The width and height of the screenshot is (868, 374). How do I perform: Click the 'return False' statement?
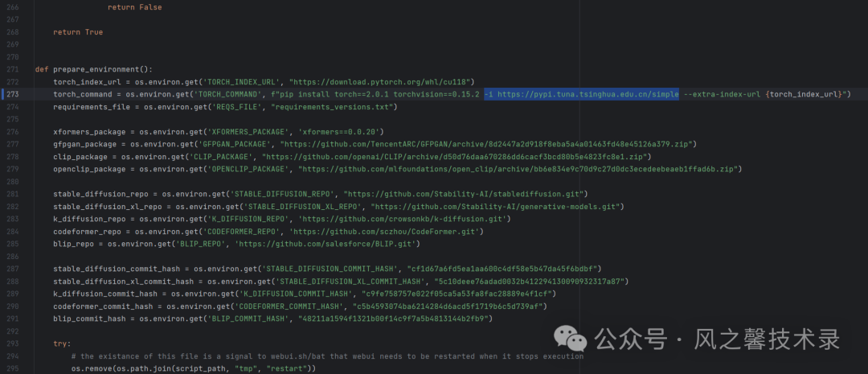[134, 7]
